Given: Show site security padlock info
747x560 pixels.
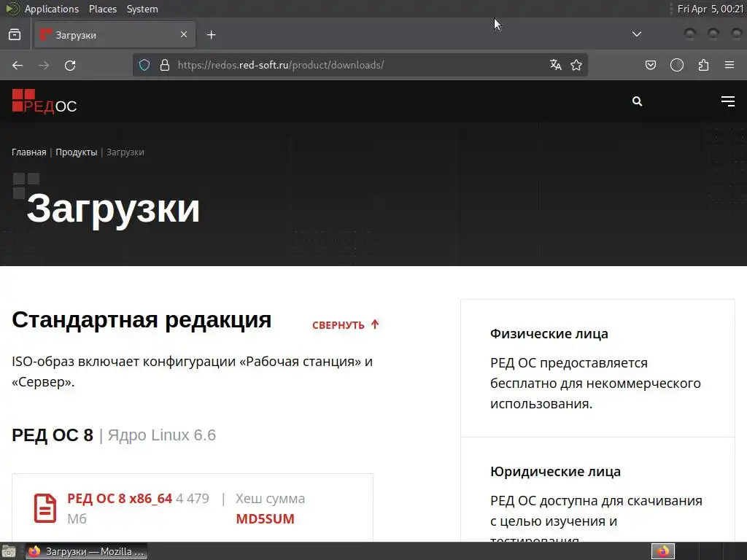Looking at the screenshot, I should (165, 65).
